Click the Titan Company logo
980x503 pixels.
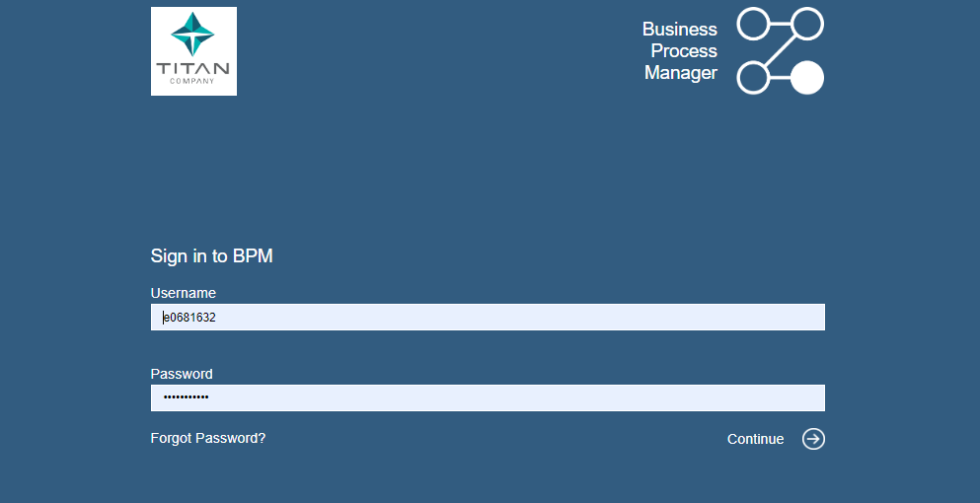click(x=193, y=51)
